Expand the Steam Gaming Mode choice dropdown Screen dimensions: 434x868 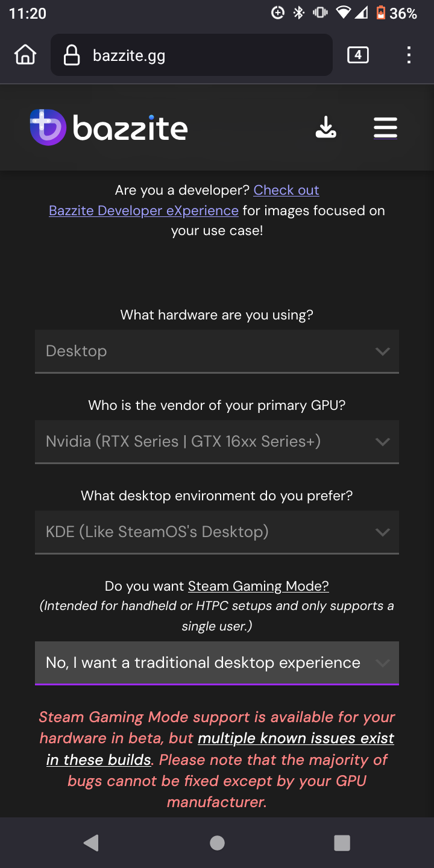(217, 663)
